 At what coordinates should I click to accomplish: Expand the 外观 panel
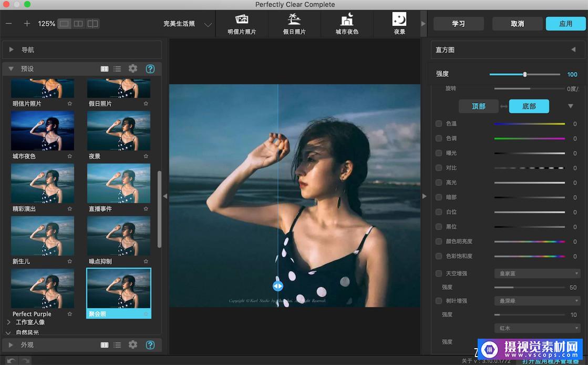[11, 344]
